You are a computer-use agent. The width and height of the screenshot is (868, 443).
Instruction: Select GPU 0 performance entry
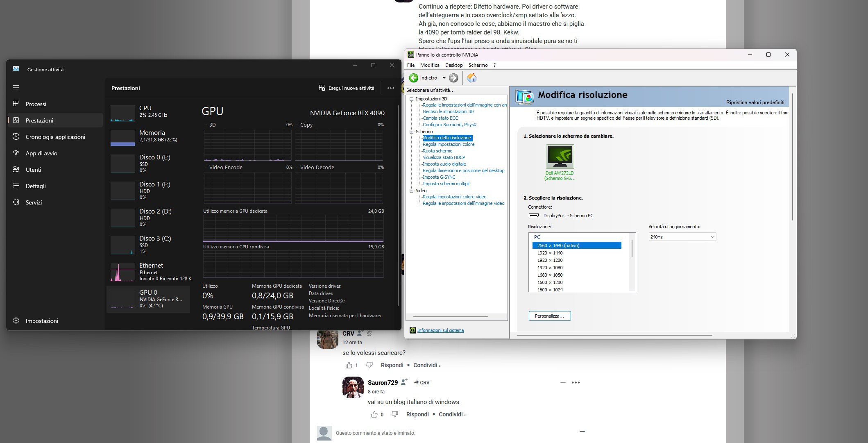click(148, 299)
